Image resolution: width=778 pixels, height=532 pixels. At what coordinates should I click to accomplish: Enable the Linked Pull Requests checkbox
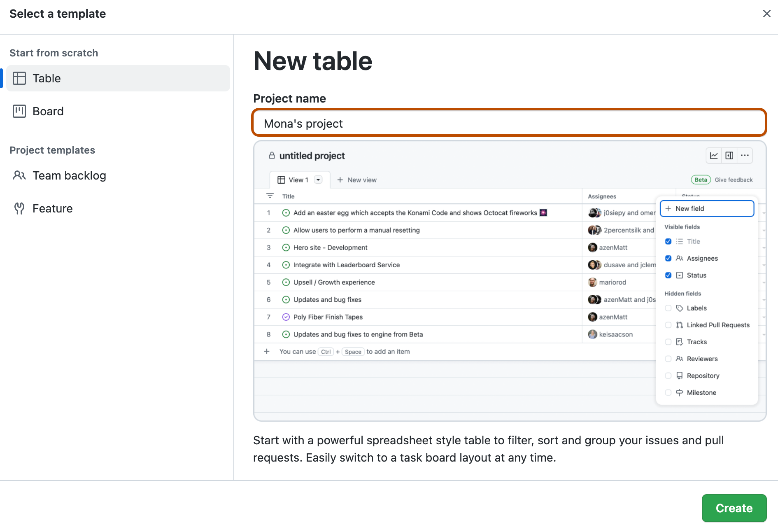(668, 325)
